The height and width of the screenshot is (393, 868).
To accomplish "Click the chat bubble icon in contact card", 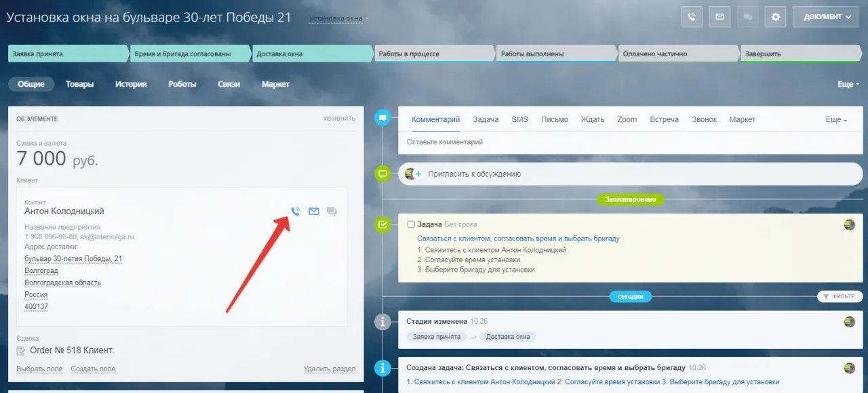I will (x=332, y=211).
